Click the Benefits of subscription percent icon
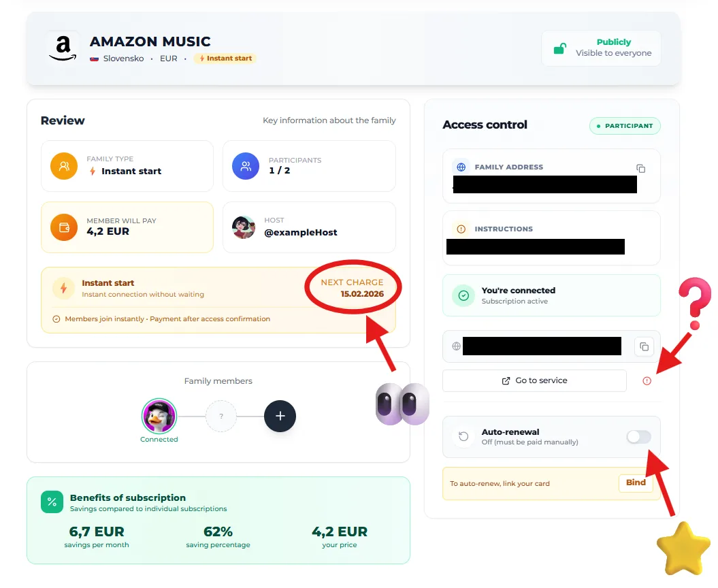718x588 pixels. pyautogui.click(x=51, y=502)
